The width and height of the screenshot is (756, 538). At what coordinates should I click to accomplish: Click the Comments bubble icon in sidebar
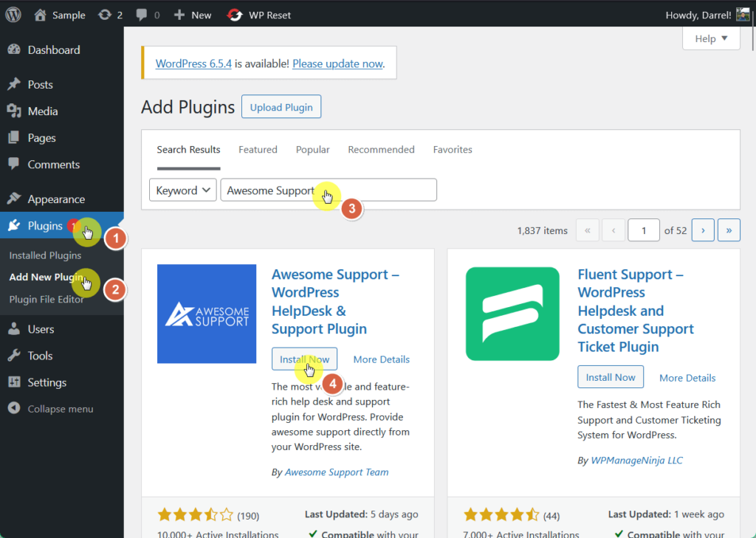14,164
